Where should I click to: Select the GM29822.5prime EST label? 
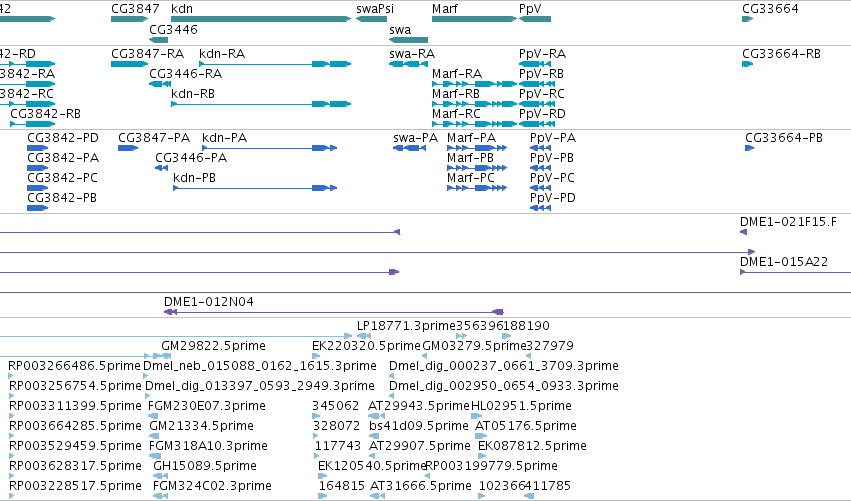(213, 346)
